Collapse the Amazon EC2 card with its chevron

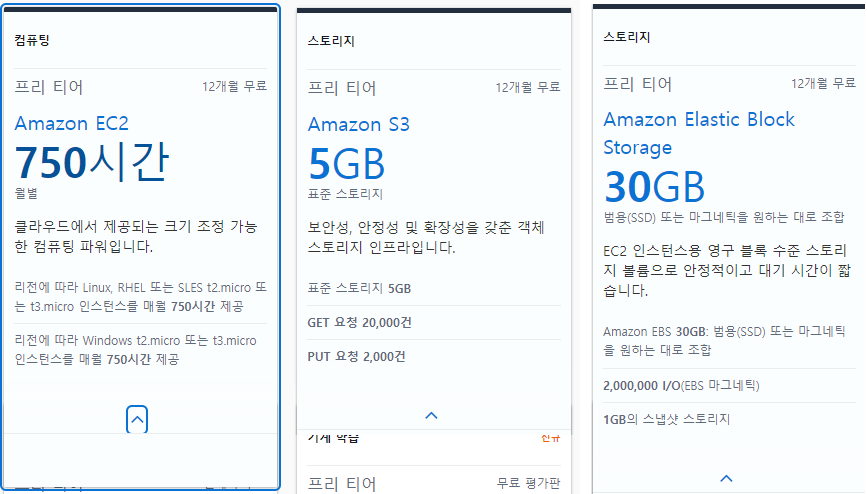(137, 419)
